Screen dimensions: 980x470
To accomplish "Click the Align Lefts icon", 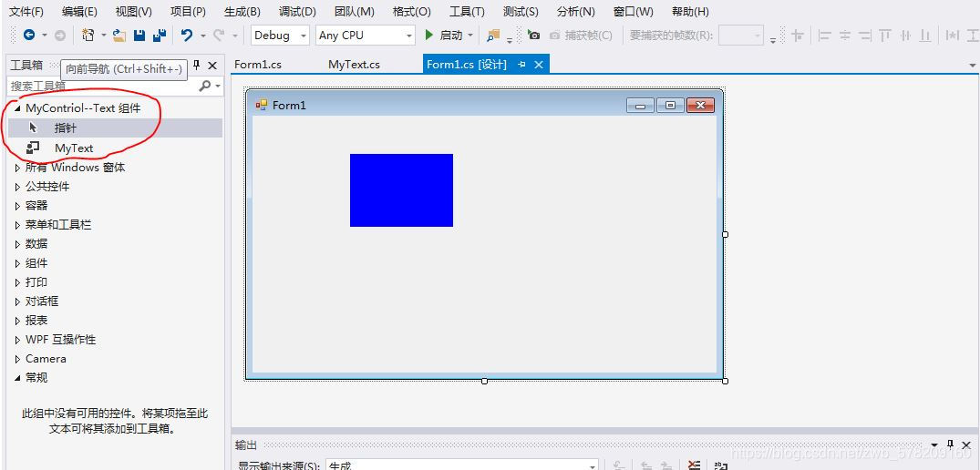I will (x=825, y=36).
